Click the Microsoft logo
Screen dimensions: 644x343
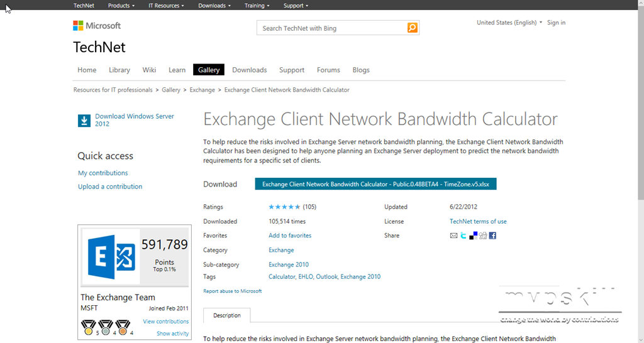point(97,25)
